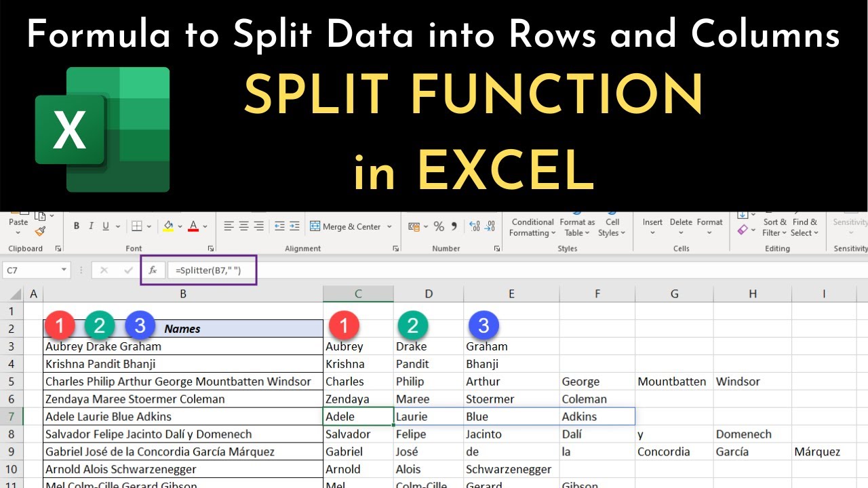The image size is (868, 488).
Task: Open Sort & Filter menu
Action: [x=774, y=227]
